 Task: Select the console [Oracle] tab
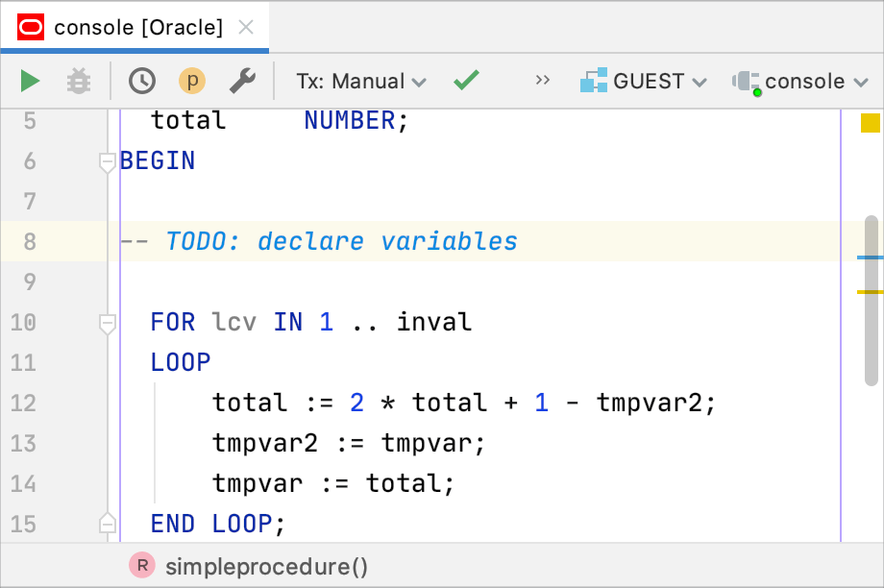[x=136, y=28]
